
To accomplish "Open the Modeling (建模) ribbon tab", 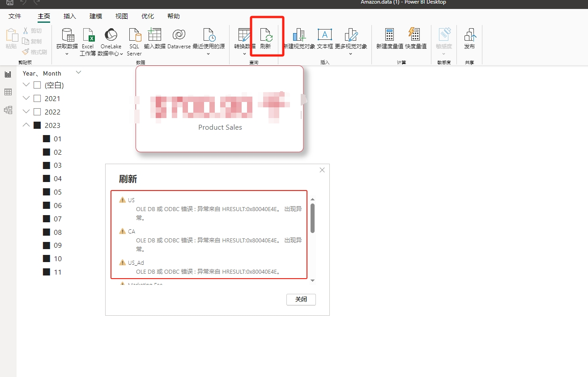I will point(96,16).
